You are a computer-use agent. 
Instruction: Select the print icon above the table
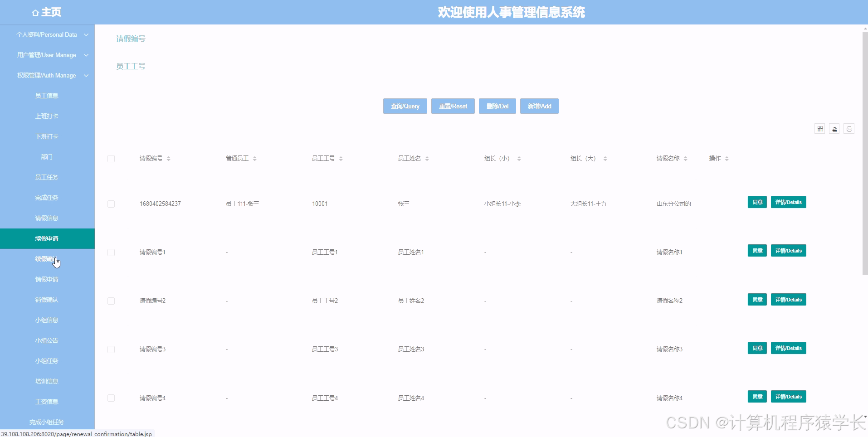849,129
